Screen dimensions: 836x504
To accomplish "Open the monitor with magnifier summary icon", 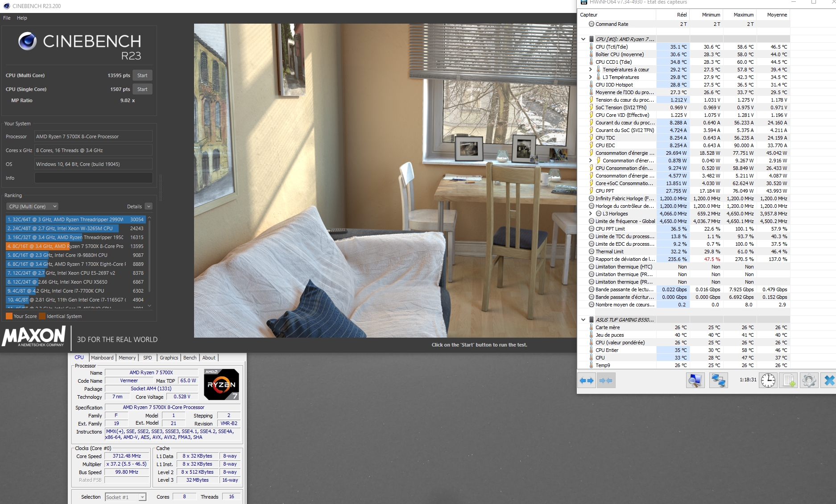I will pyautogui.click(x=695, y=380).
